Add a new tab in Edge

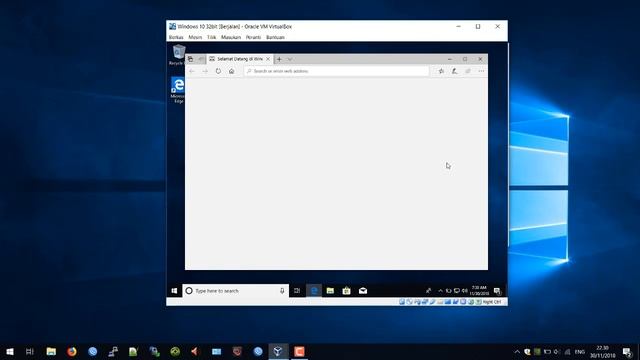coord(279,59)
